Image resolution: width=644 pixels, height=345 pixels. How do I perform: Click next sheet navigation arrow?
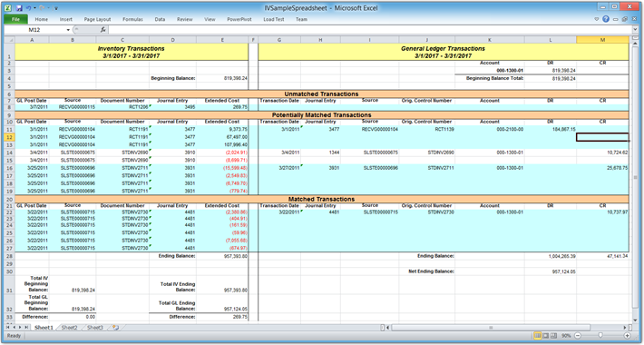(20, 328)
